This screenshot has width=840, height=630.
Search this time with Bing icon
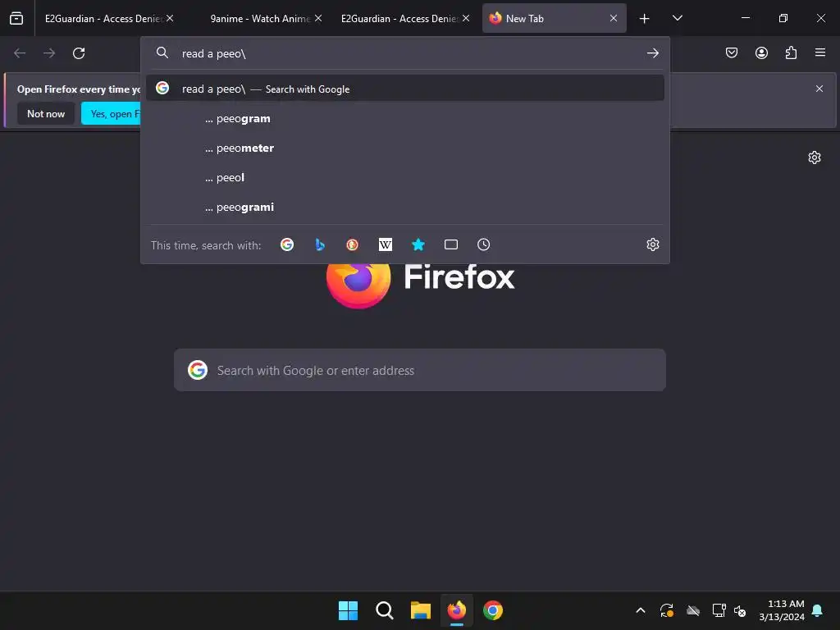pos(320,244)
